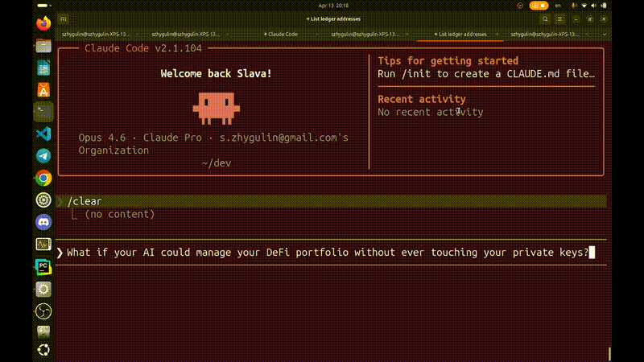Launch Visual Studio Code from dock
Image resolution: width=644 pixels, height=362 pixels.
click(x=43, y=134)
